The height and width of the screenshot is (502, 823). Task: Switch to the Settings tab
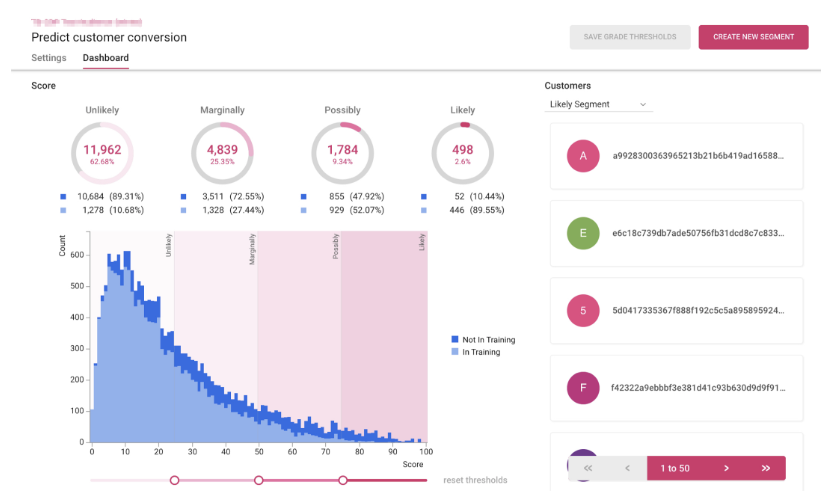pyautogui.click(x=49, y=58)
